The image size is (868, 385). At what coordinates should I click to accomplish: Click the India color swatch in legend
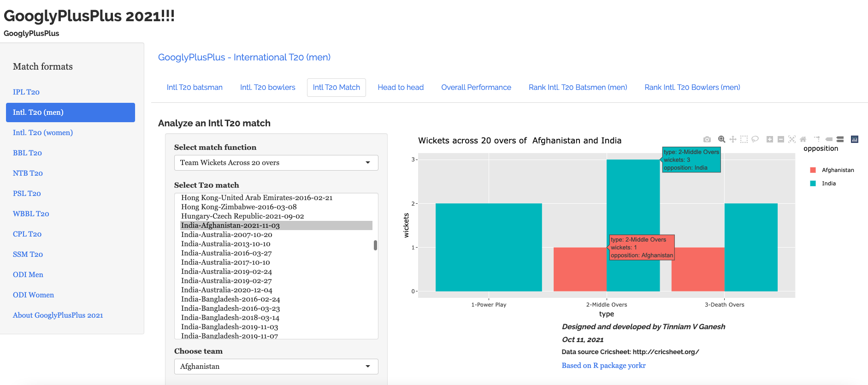point(813,184)
